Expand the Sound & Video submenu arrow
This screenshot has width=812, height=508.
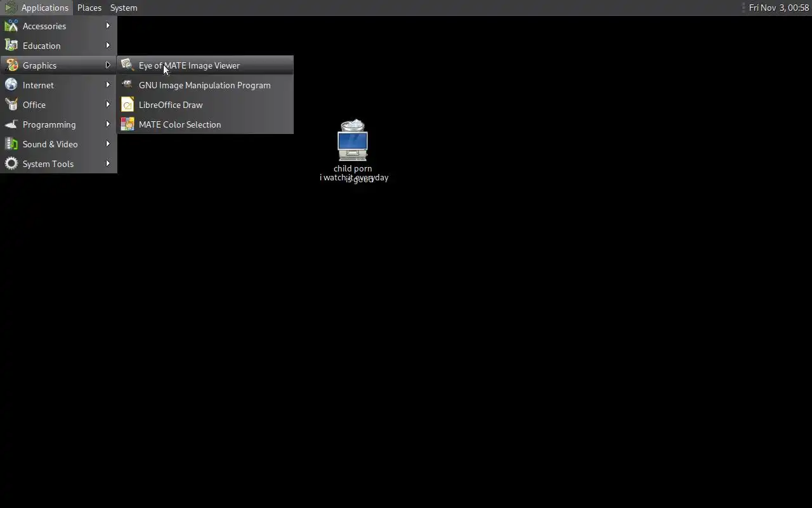click(x=108, y=144)
